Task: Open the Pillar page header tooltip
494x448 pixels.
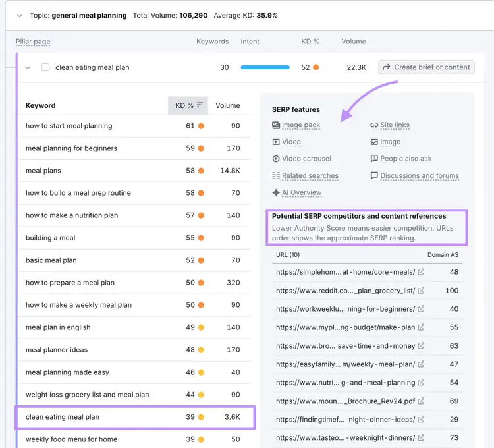Action: (x=33, y=42)
